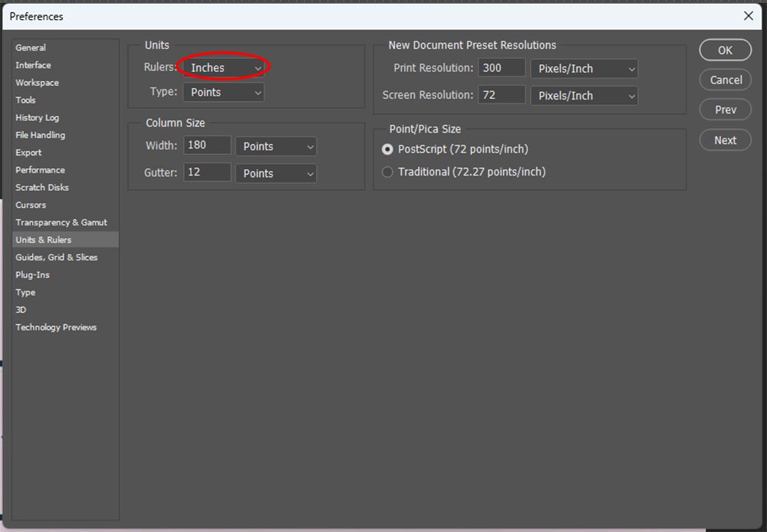Confirm preferences with OK button
The height and width of the screenshot is (532, 767).
coord(725,50)
